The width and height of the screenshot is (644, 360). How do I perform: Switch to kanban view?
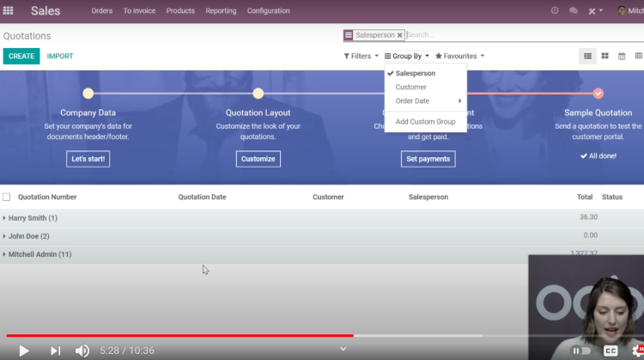pyautogui.click(x=605, y=56)
